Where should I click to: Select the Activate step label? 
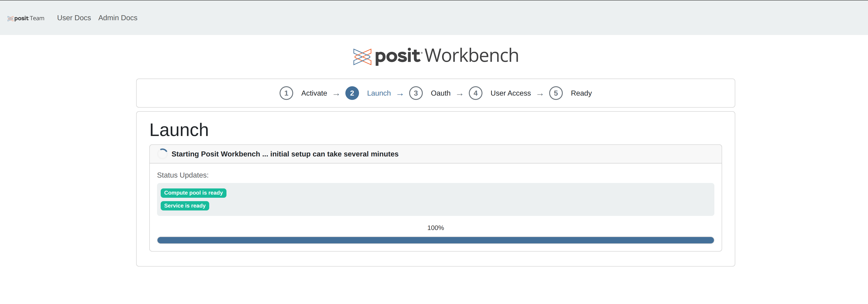coord(314,93)
